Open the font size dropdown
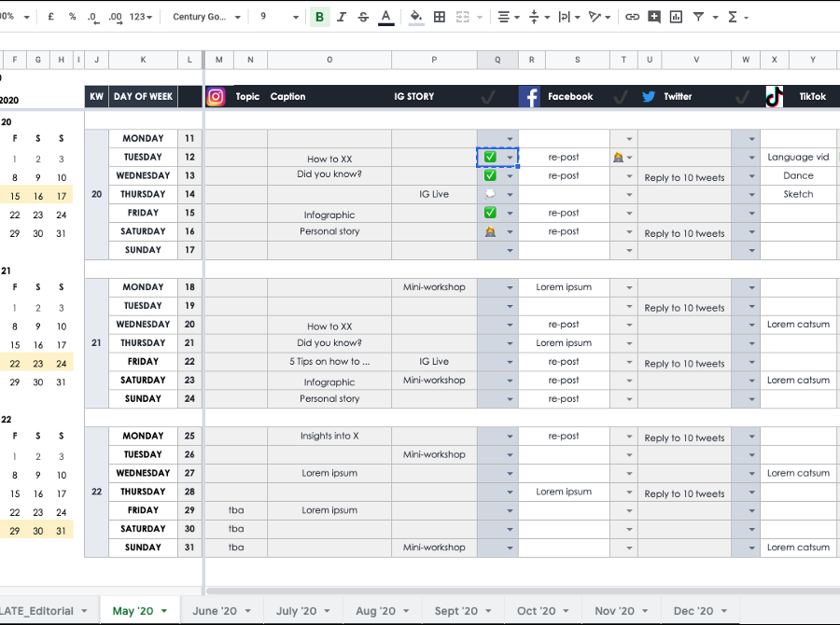The width and height of the screenshot is (840, 625). point(279,17)
